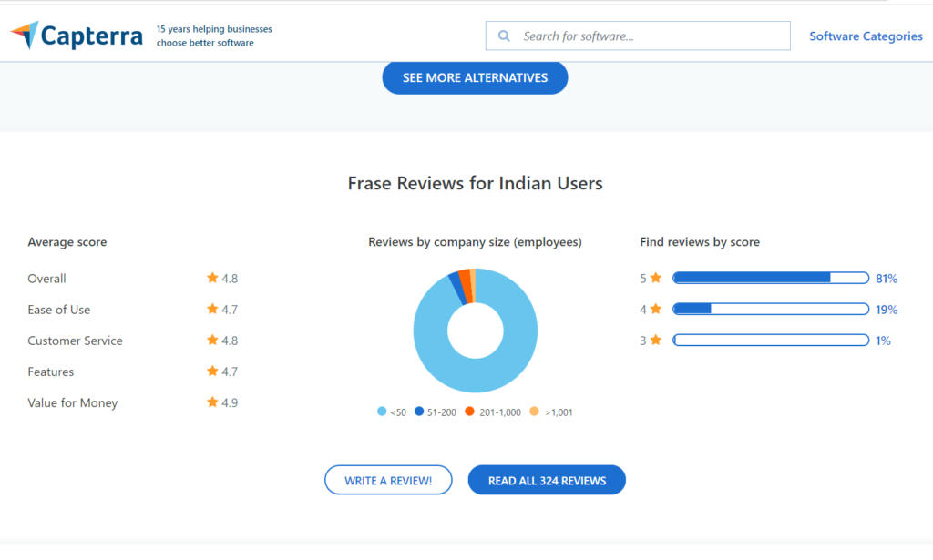
Task: Select the <50 legend dot
Action: (382, 412)
